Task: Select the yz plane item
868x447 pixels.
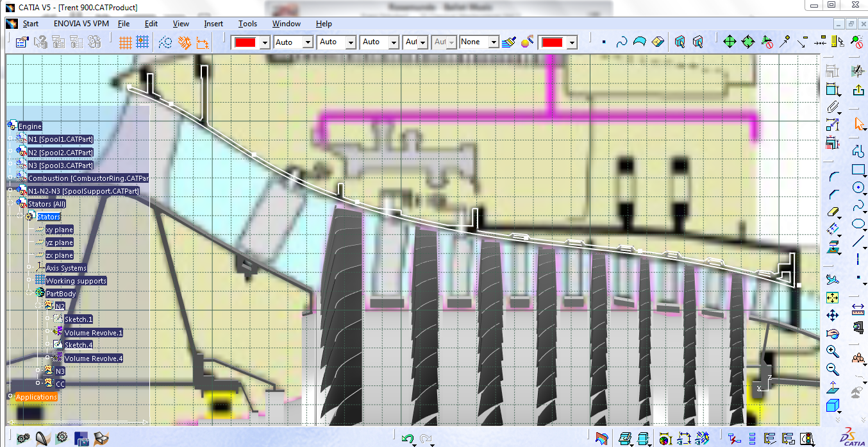Action: 59,242
